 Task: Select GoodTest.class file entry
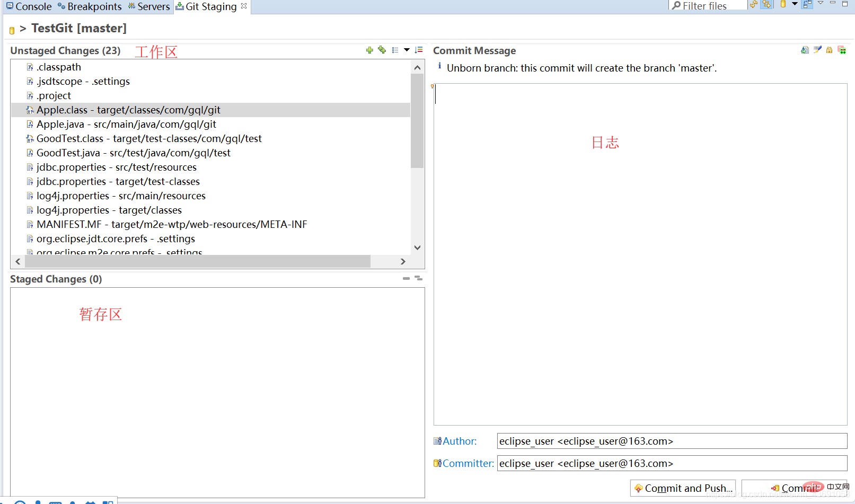[x=210, y=138]
